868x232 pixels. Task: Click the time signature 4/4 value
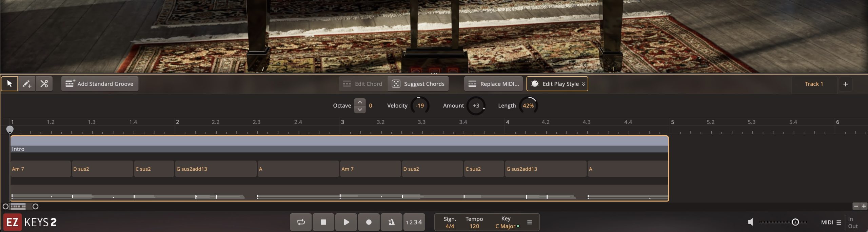(450, 226)
